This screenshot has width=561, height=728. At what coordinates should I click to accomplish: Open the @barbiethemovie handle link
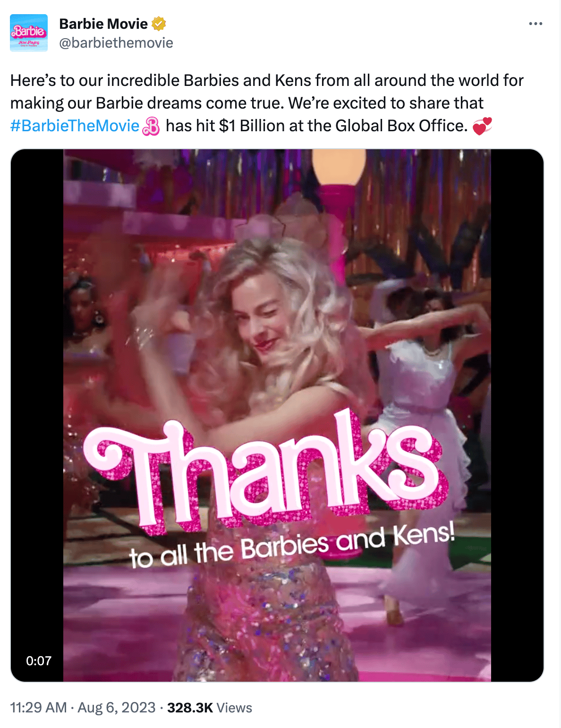coord(116,43)
